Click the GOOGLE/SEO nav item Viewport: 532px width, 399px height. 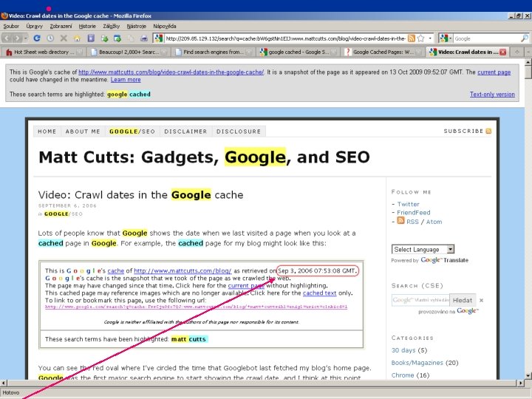click(132, 132)
